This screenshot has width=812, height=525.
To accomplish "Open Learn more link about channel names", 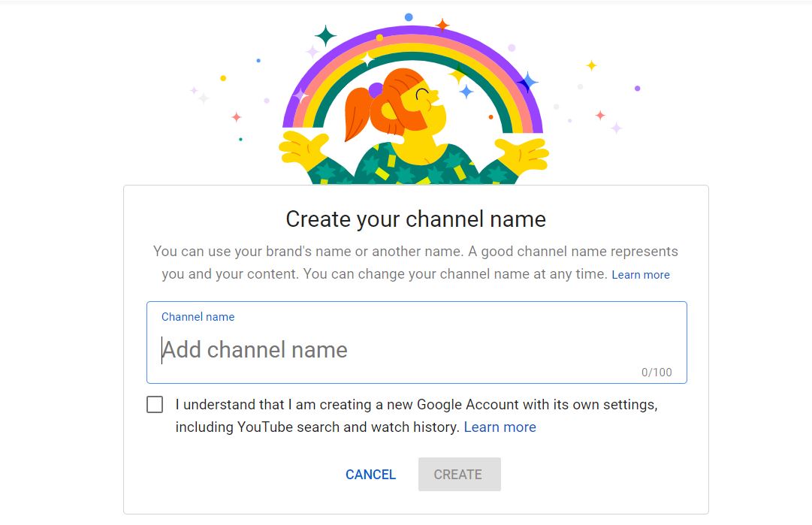I will pyautogui.click(x=641, y=274).
